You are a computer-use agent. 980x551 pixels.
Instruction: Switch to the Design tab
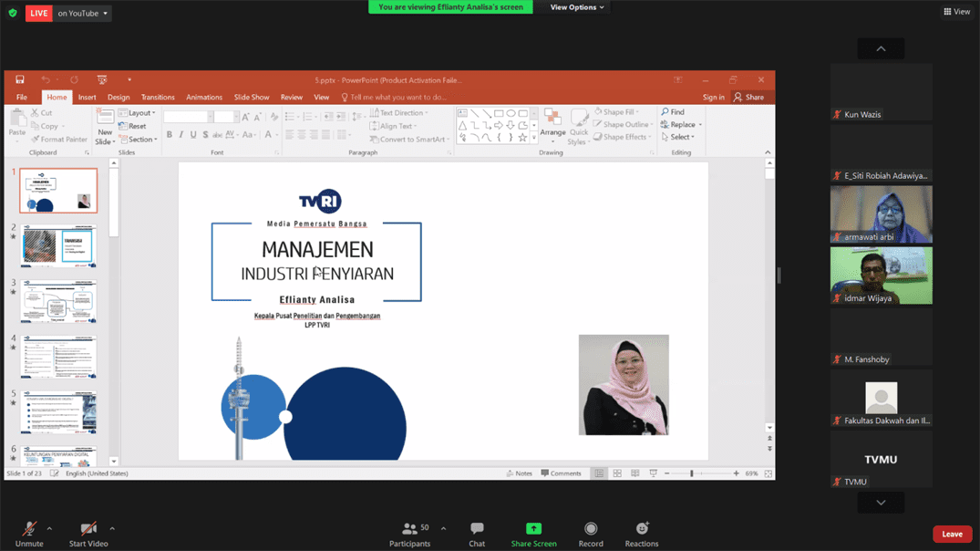coord(119,98)
